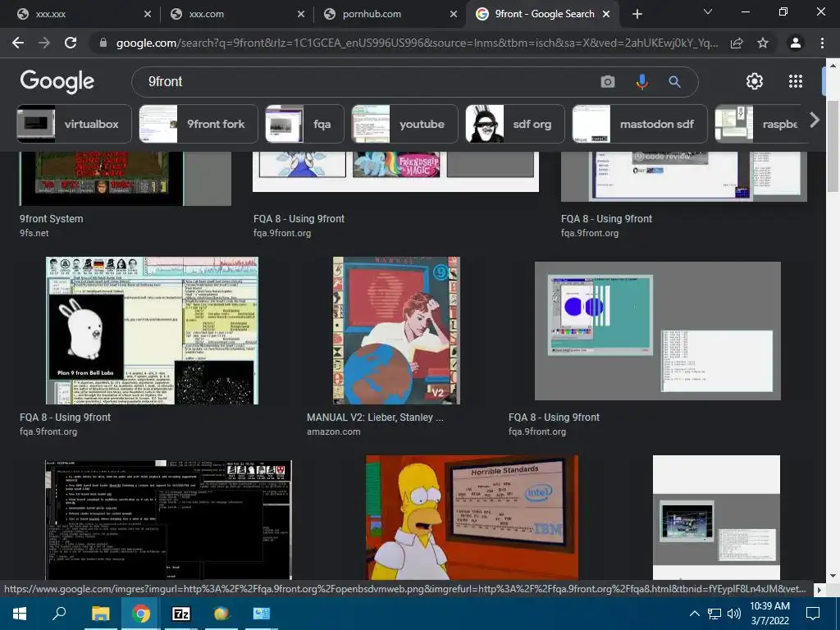840x630 pixels.
Task: Go forward with the browser forward arrow
Action: (x=44, y=43)
